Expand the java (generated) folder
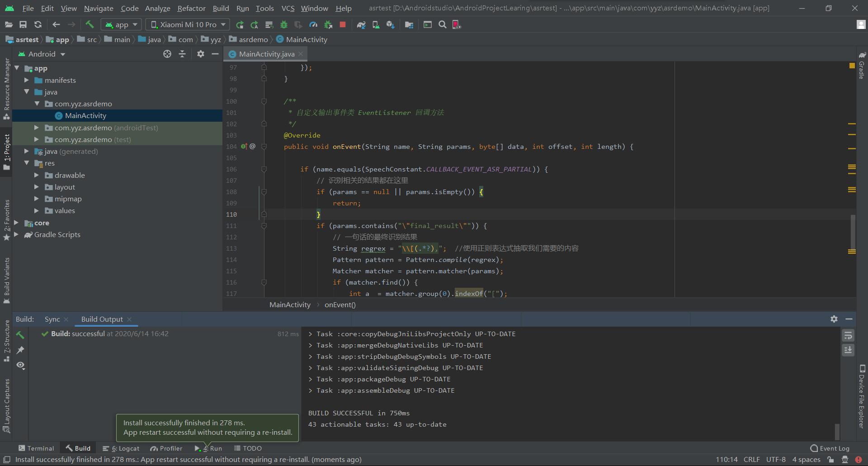This screenshot has height=466, width=868. tap(27, 151)
